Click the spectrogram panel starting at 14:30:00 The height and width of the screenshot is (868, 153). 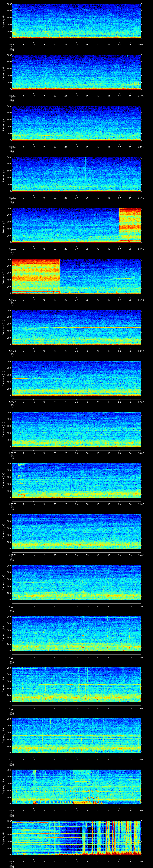(76, 583)
